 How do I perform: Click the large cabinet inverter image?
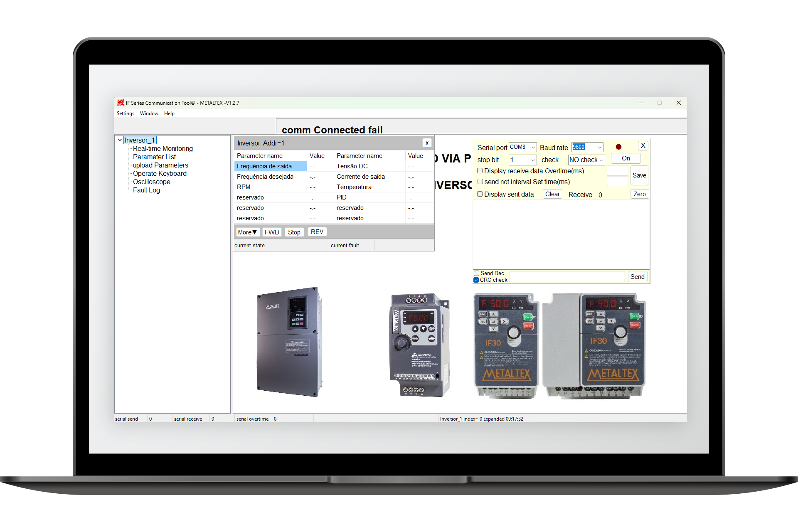[x=289, y=342]
